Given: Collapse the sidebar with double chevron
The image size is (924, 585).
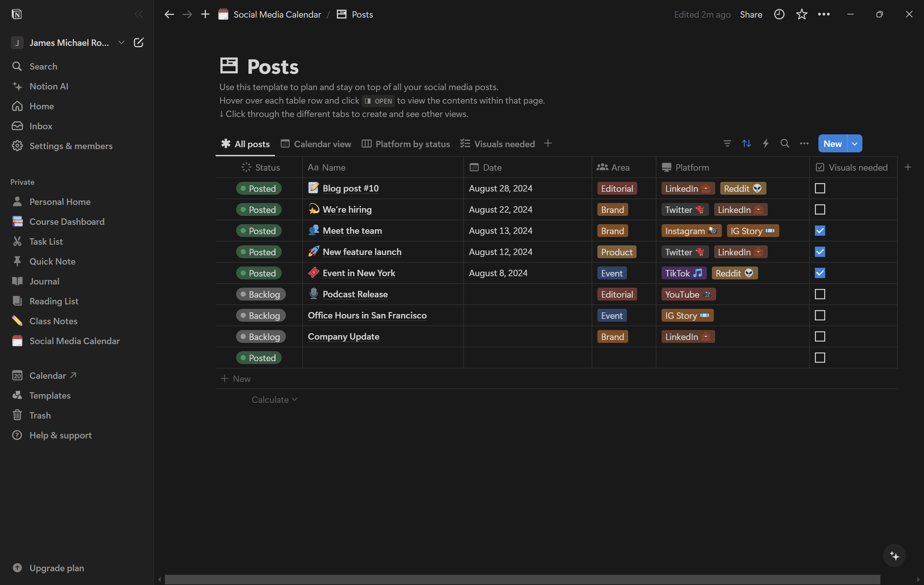Looking at the screenshot, I should [139, 14].
